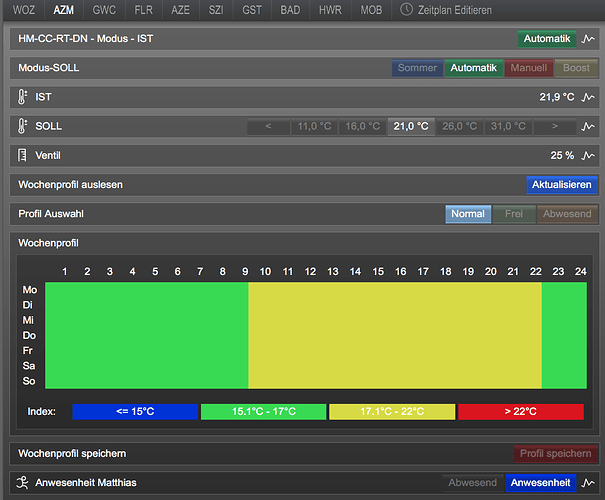Click the Mo day label
The width and height of the screenshot is (605, 500).
point(30,290)
